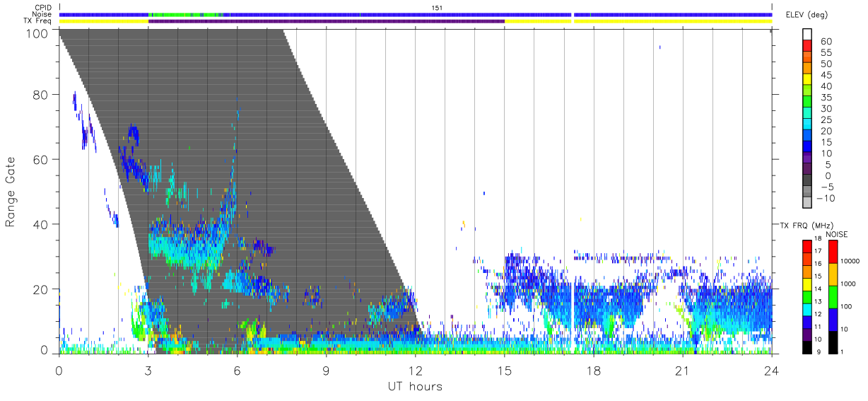Select the Range Gate tick label "100"
Image resolution: width=868 pixels, height=401 pixels.
click(37, 33)
